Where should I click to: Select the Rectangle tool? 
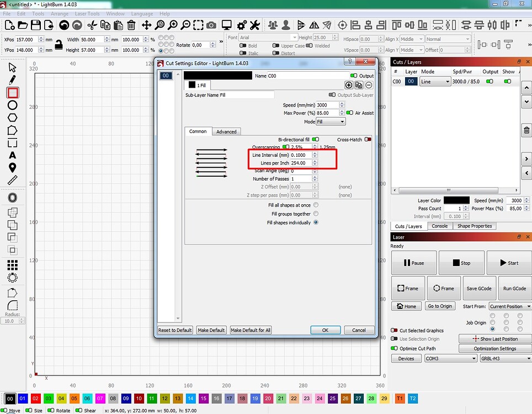tap(13, 93)
